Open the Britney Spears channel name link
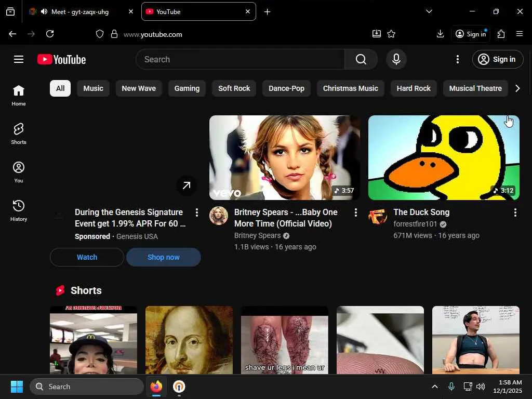This screenshot has height=399, width=532. [x=258, y=235]
